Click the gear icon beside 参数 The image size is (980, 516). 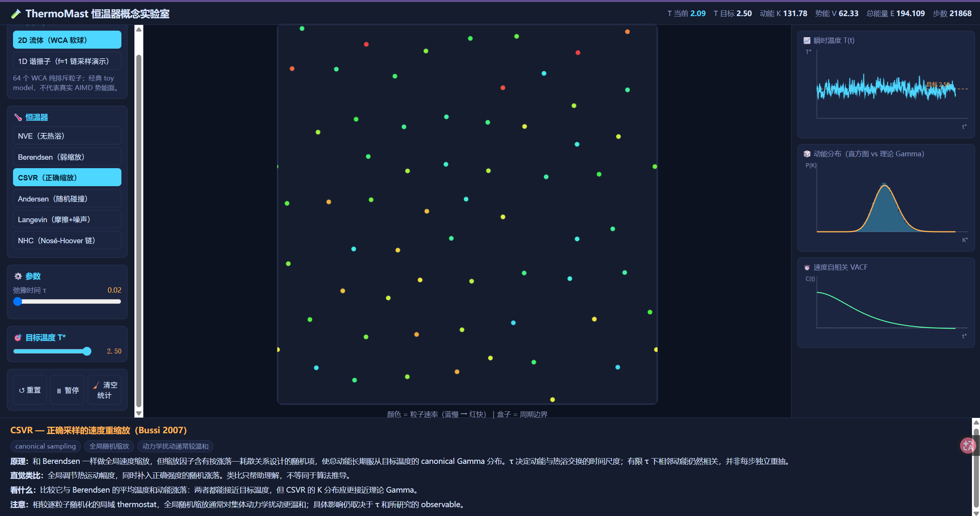[18, 276]
